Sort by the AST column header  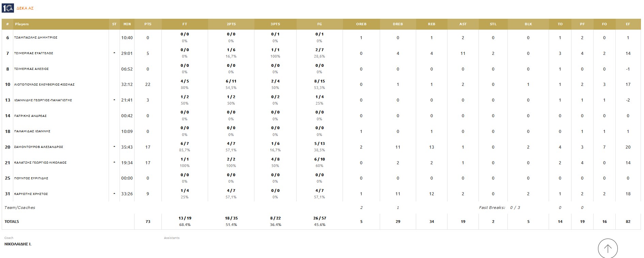click(x=463, y=24)
